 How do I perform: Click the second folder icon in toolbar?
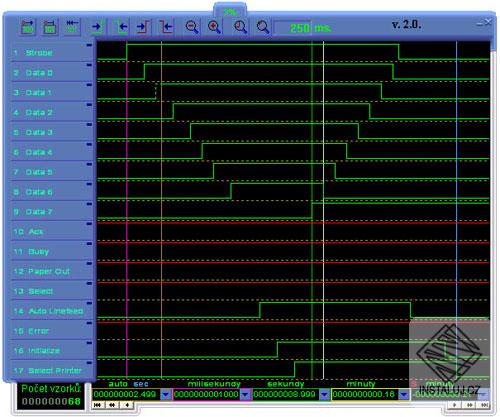pos(50,27)
